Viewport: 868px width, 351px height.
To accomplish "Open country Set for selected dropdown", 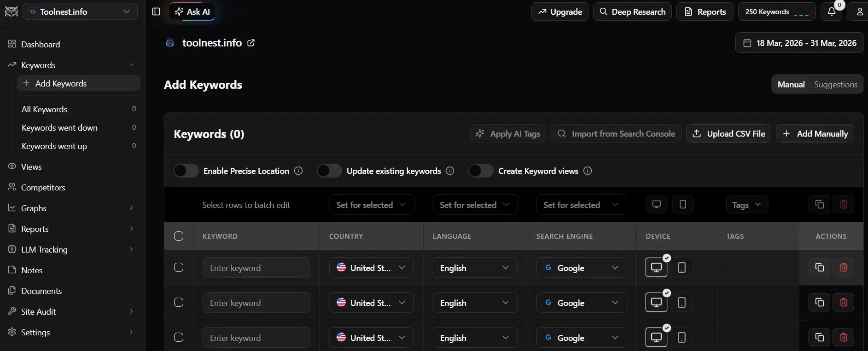I will [x=372, y=205].
